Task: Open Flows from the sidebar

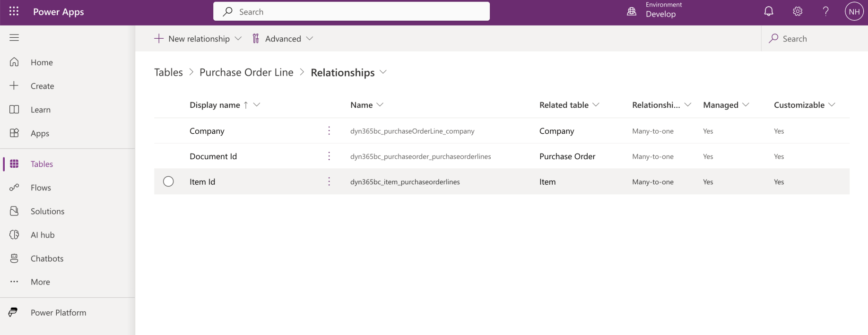Action: pyautogui.click(x=41, y=188)
